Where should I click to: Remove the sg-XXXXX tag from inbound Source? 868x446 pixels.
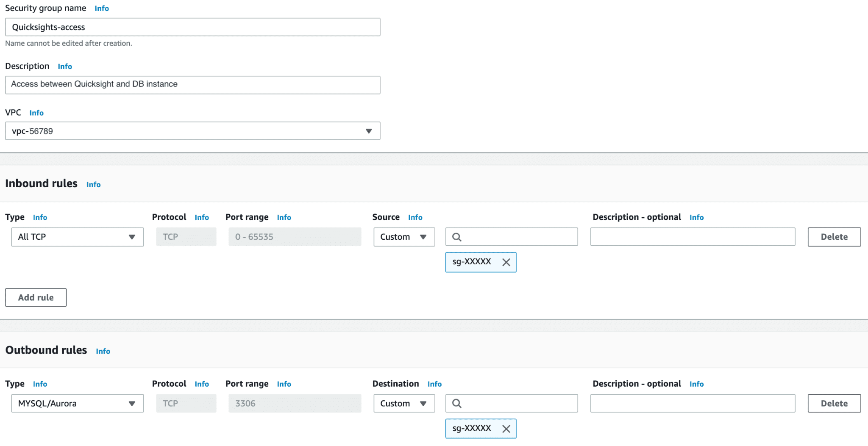[507, 262]
